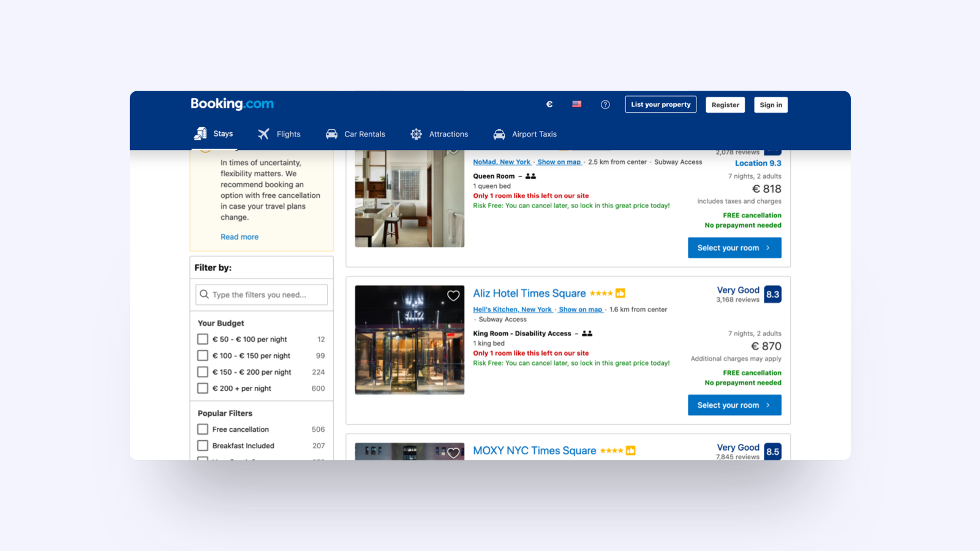Screen dimensions: 980x551
Task: Click the Attractions ferris wheel icon
Action: (x=417, y=134)
